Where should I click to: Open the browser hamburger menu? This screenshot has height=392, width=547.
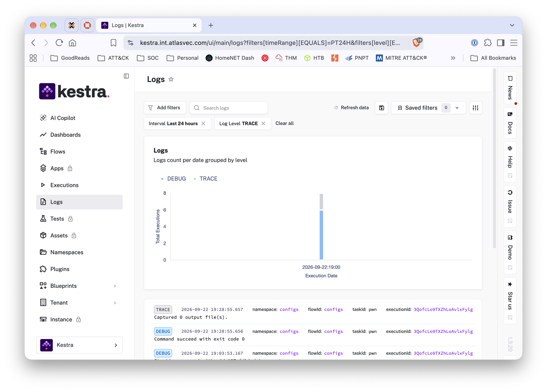513,43
